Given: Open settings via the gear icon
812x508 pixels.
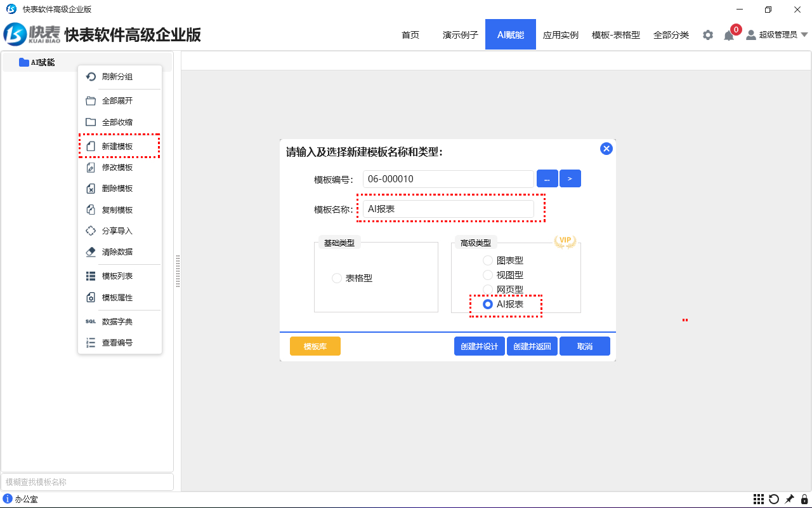Looking at the screenshot, I should tap(708, 35).
